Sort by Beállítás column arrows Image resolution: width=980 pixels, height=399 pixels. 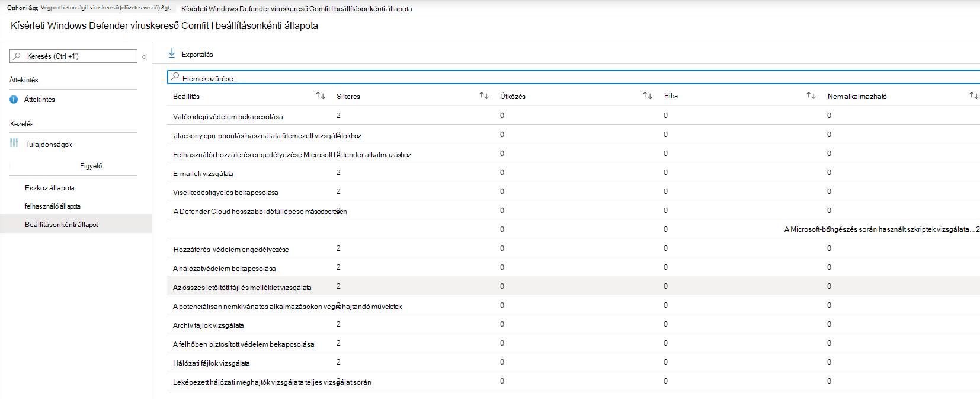(321, 95)
